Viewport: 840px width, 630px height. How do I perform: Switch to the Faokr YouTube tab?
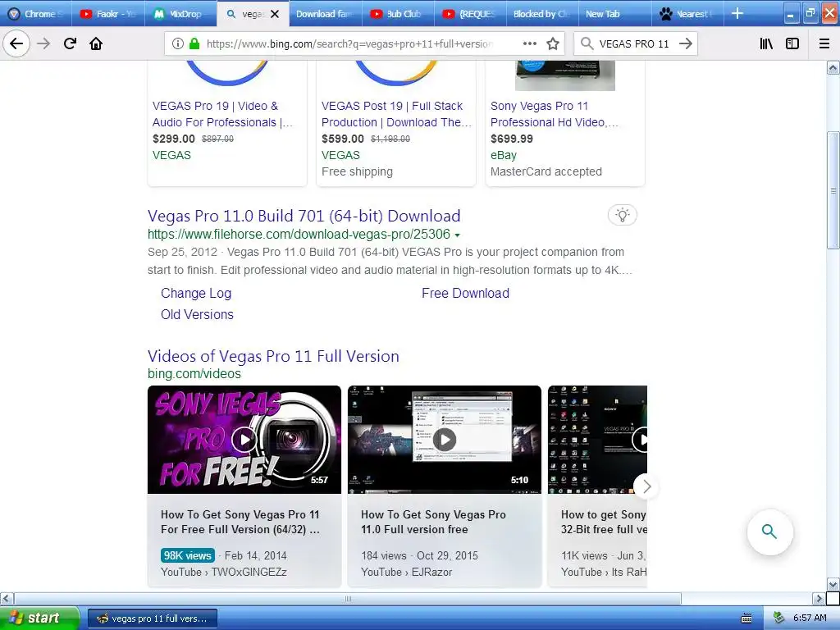coord(109,14)
